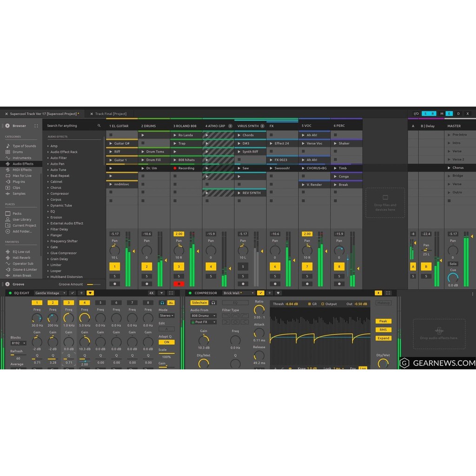
Task: Favorite the EQ Eight preset heart icon
Action: (90, 293)
